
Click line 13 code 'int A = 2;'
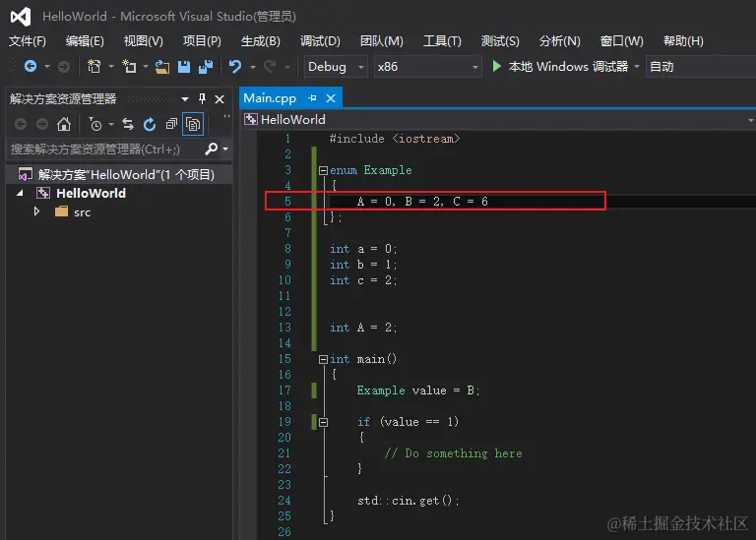[x=363, y=329]
